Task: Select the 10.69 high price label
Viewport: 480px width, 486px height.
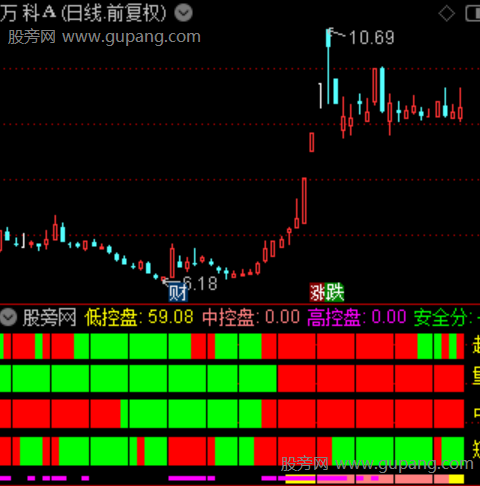Action: click(x=371, y=37)
